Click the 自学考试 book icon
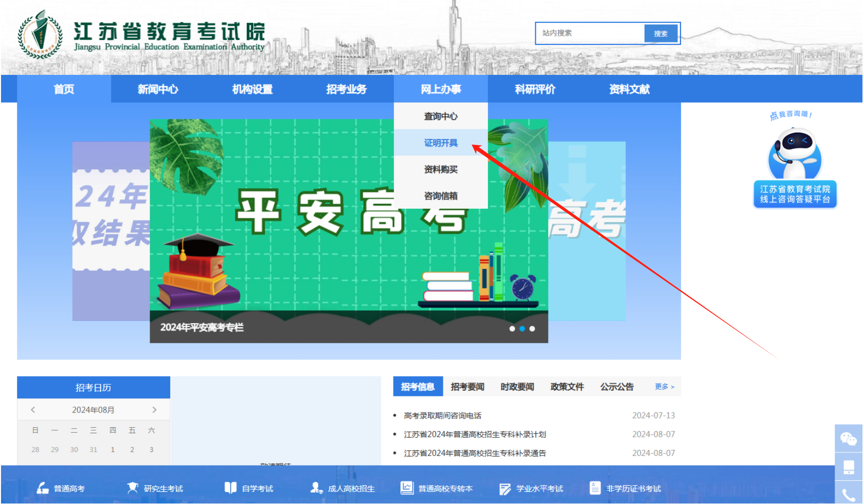Viewport: 864px width, 504px height. [231, 488]
